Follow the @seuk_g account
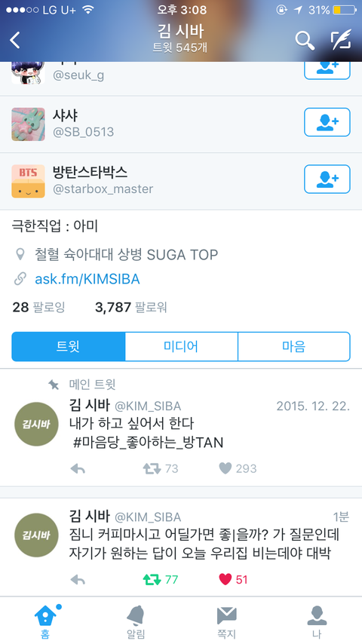Screen dimensions: 362x644 tap(327, 70)
